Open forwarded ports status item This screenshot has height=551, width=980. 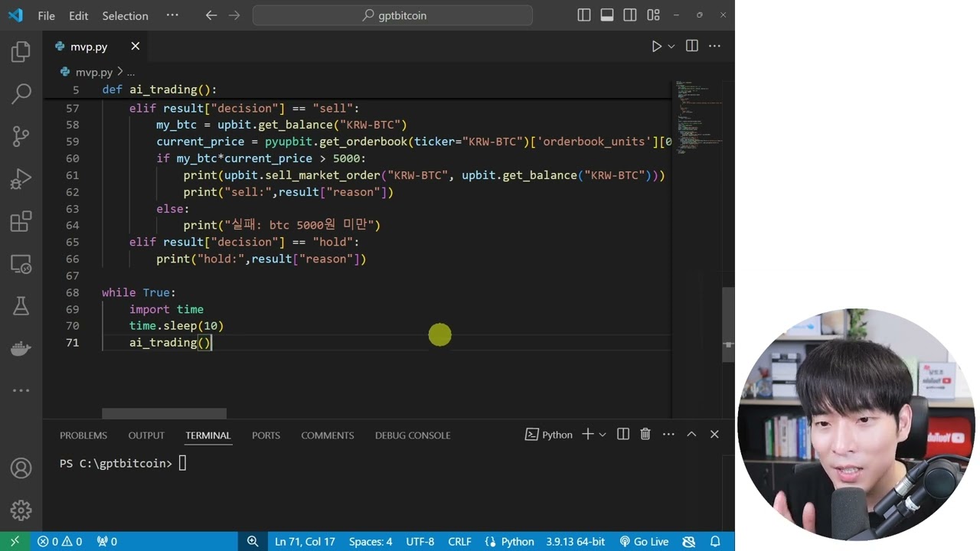click(106, 541)
